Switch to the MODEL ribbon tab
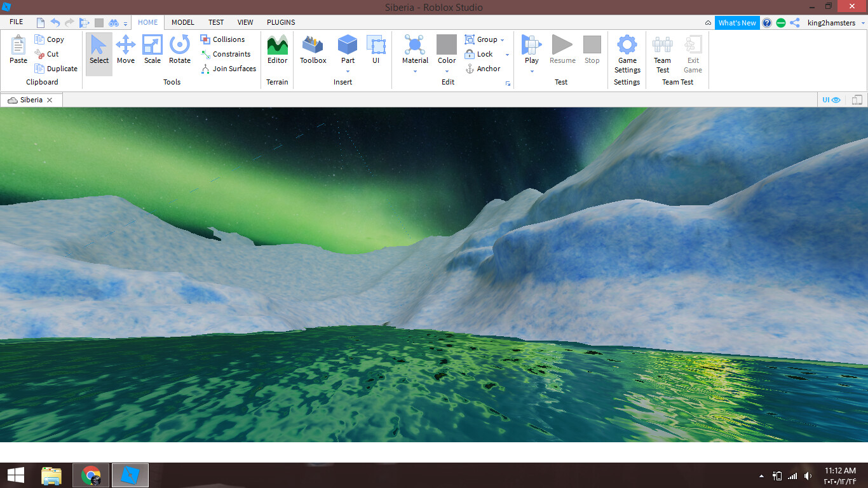The image size is (868, 488). 183,22
